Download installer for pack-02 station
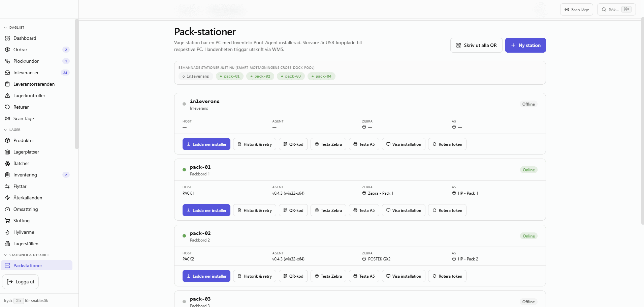 click(x=206, y=276)
